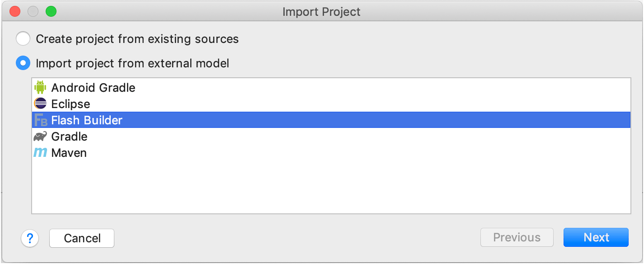Click the disabled Previous button
Image resolution: width=644 pixels, height=264 pixels.
coord(517,237)
